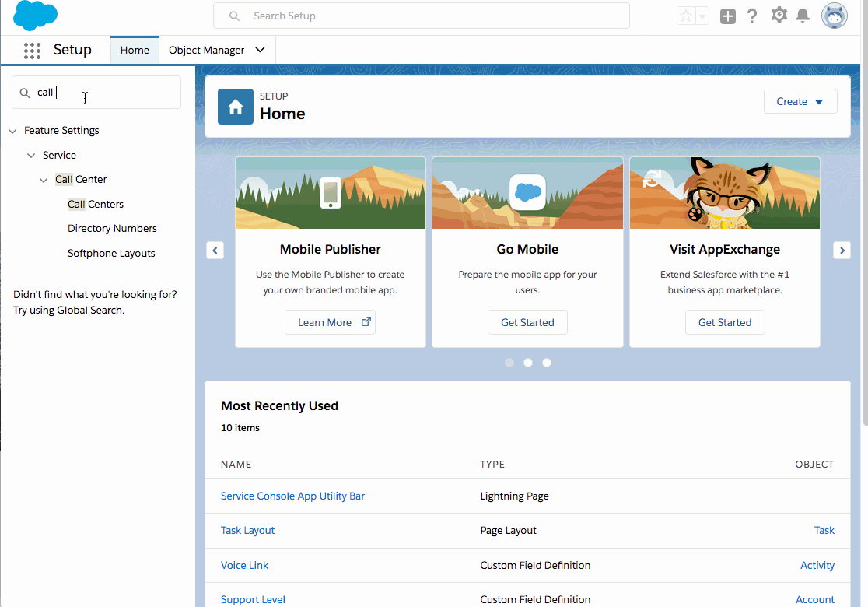Click the Search Setup magnifier icon
This screenshot has width=868, height=607.
[x=234, y=16]
